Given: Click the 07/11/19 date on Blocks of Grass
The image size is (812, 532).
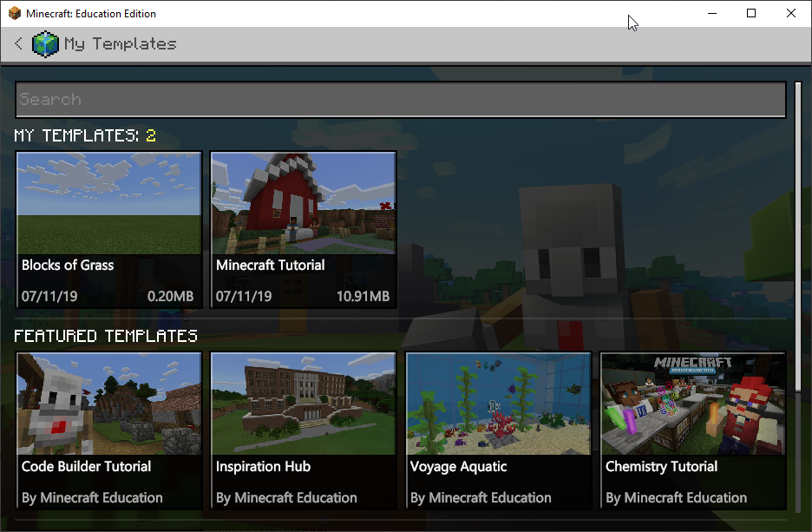Looking at the screenshot, I should click(49, 296).
